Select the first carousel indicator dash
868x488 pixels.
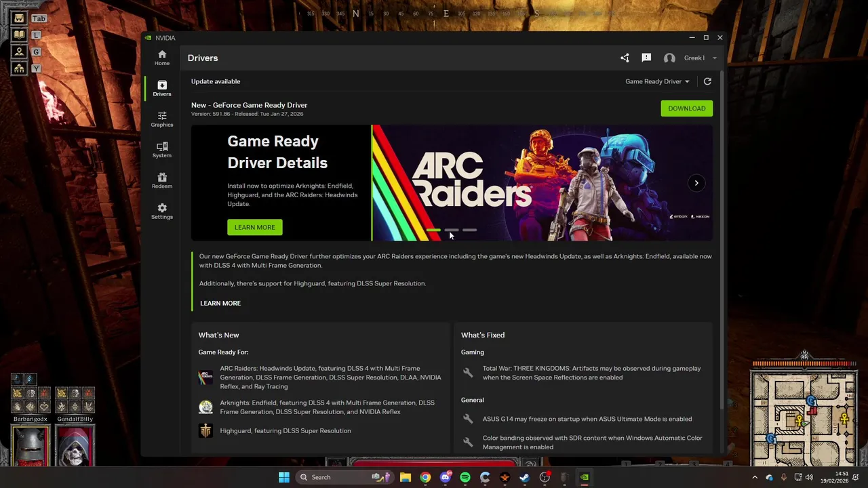(x=433, y=230)
